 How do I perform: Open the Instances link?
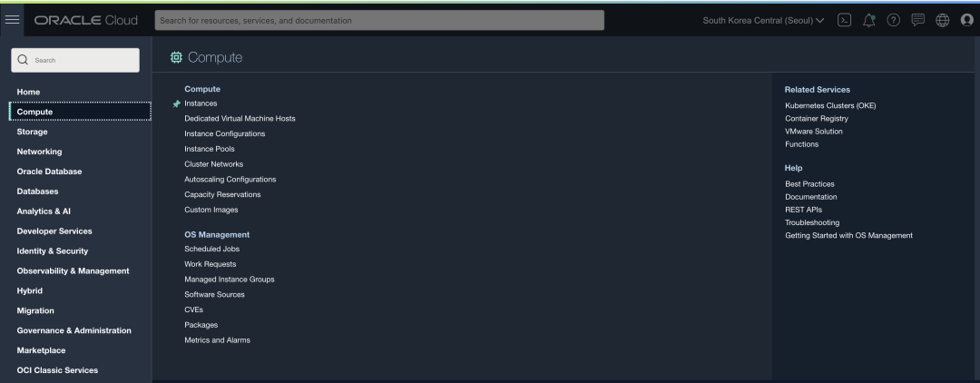tap(201, 103)
